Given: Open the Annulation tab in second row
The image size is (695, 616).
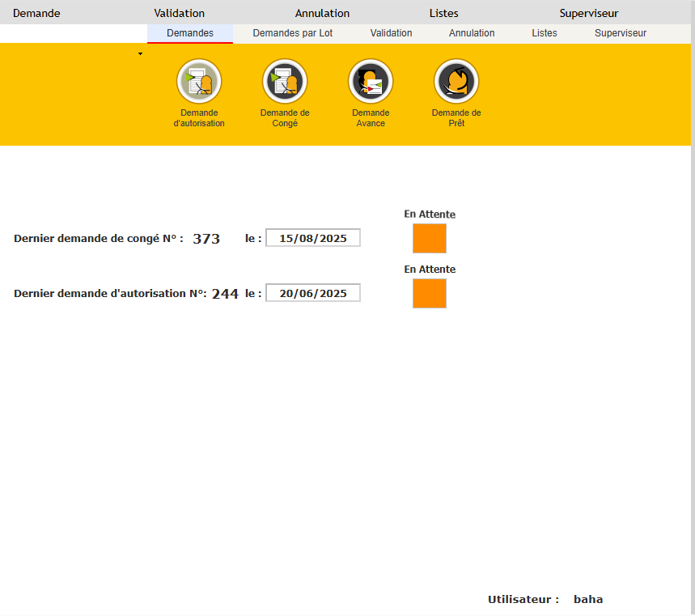Looking at the screenshot, I should (x=472, y=33).
